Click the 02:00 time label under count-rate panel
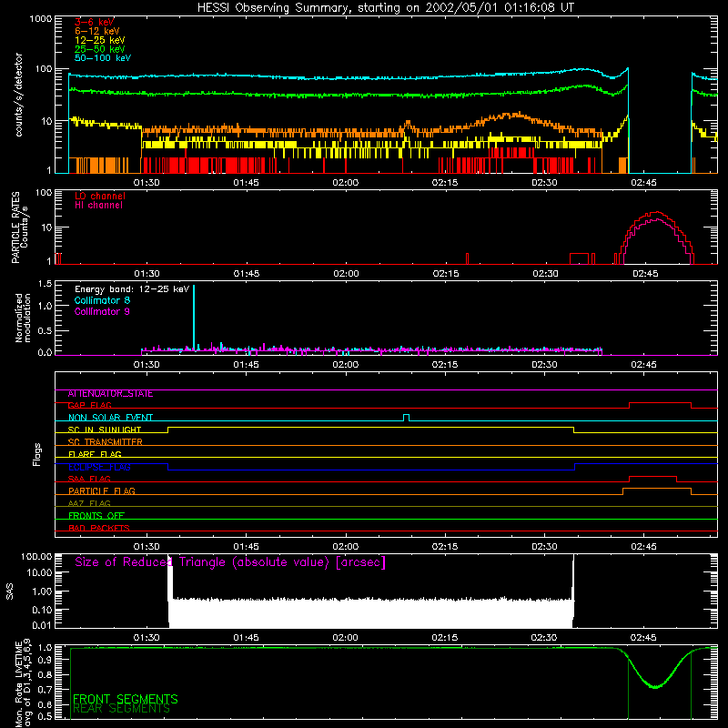 point(346,182)
